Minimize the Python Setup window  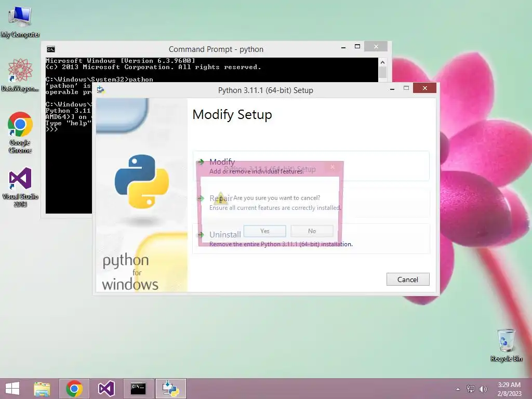click(x=392, y=89)
